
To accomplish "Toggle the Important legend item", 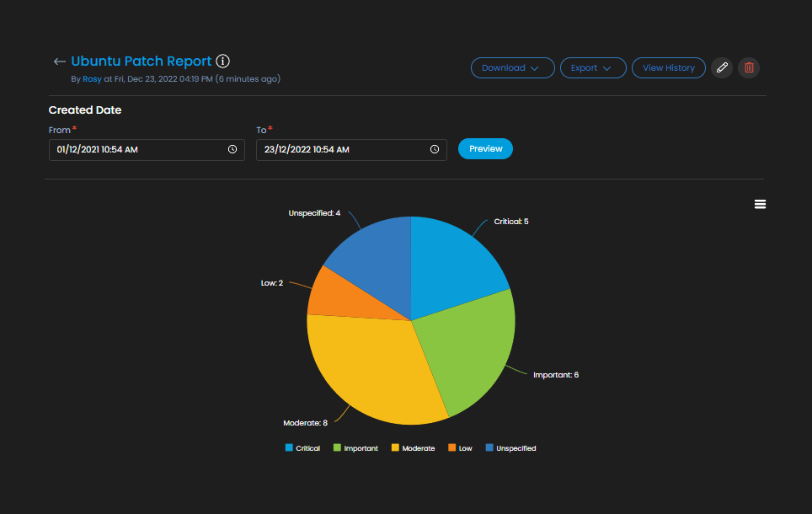I will pos(355,448).
